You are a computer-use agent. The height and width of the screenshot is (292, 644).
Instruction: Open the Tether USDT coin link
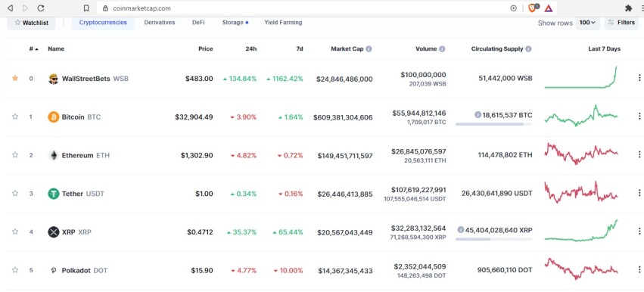(76, 194)
